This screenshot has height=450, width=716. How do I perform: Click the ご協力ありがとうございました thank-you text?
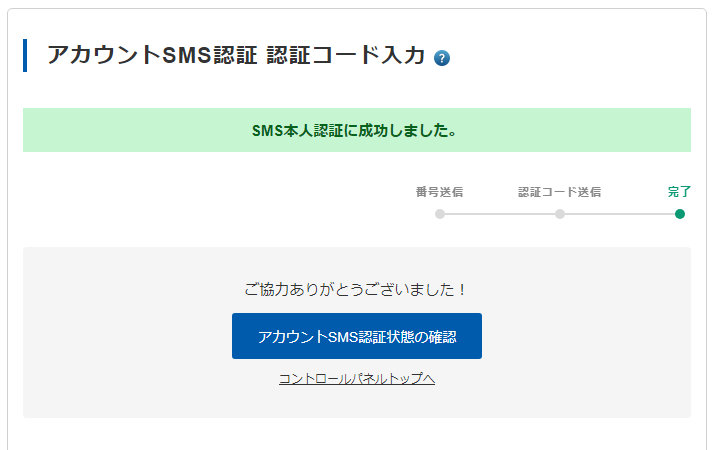point(356,289)
